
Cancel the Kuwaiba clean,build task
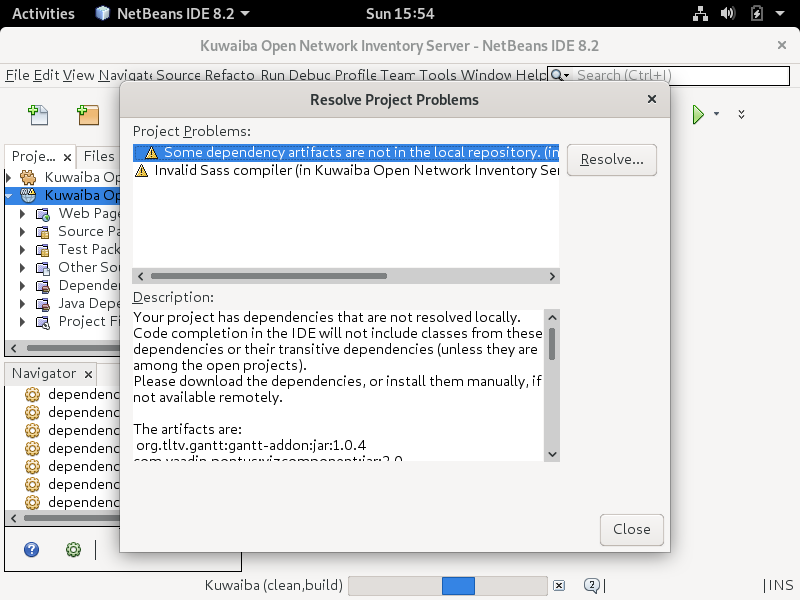(x=559, y=585)
